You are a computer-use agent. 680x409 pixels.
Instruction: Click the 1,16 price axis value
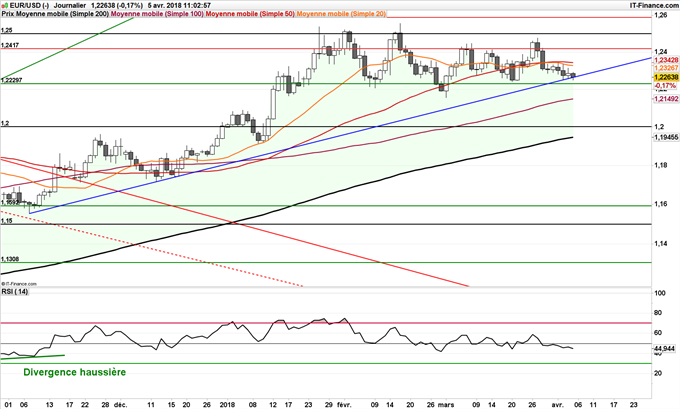pos(661,204)
